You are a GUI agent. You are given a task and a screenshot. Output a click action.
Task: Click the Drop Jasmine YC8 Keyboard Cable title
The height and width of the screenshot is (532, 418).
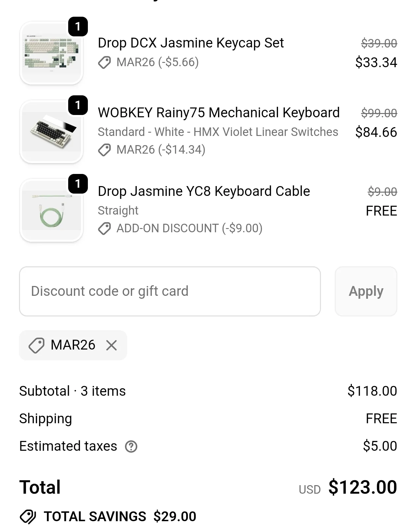pos(204,191)
